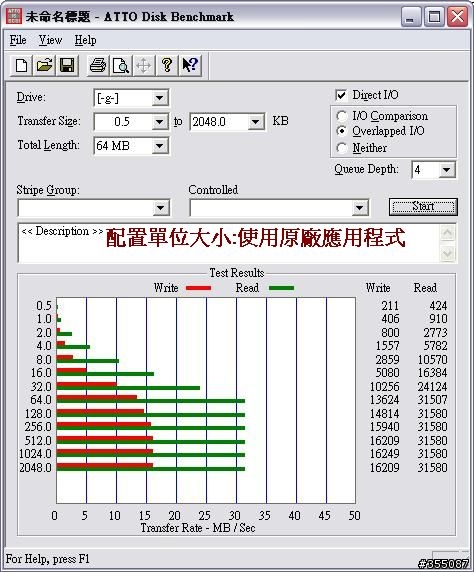474x572 pixels.
Task: Activate context help arrow-question icon
Action: pos(190,66)
